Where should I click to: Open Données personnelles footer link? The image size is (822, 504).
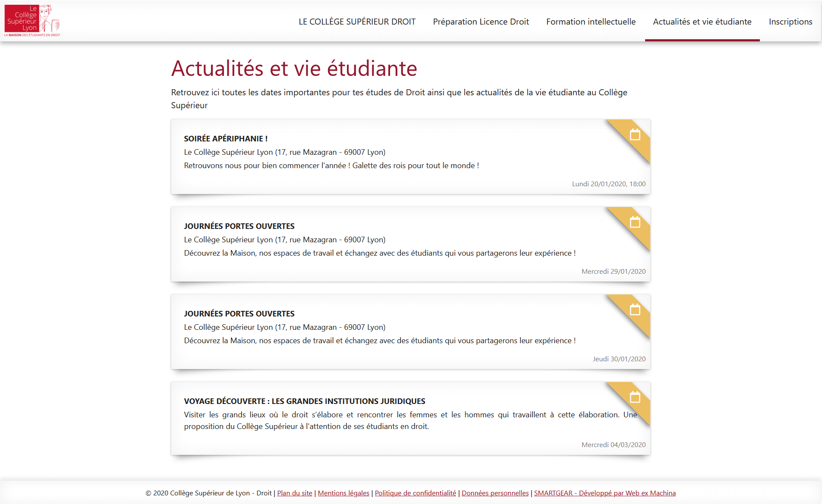(495, 493)
